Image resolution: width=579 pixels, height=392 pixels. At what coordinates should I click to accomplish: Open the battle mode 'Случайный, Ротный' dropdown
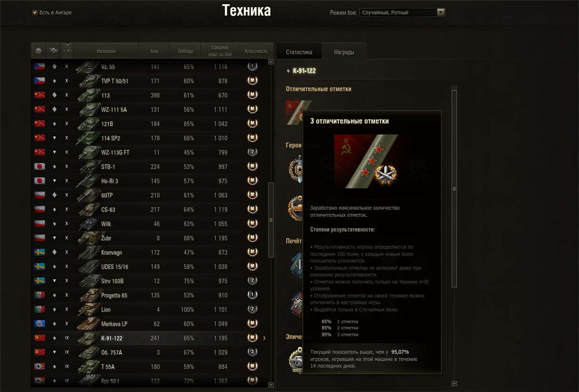[x=401, y=13]
